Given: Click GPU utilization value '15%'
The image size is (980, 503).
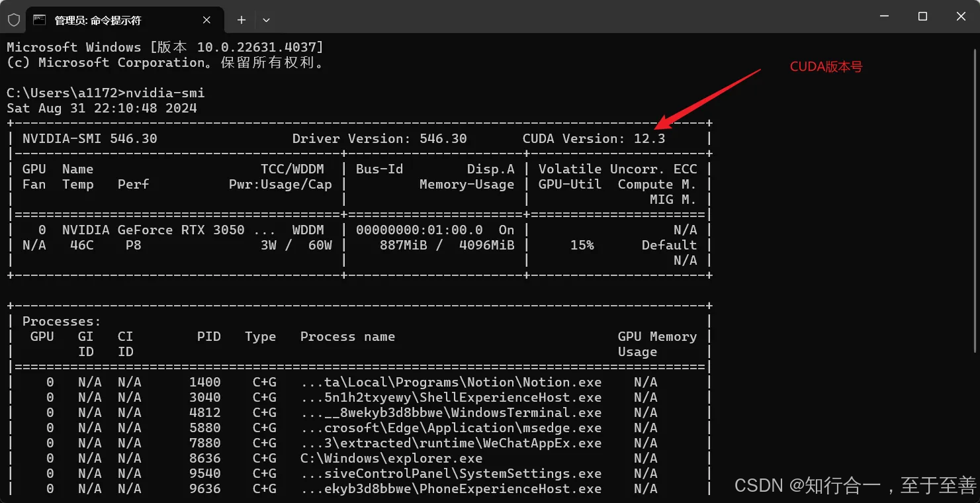Looking at the screenshot, I should [x=582, y=245].
